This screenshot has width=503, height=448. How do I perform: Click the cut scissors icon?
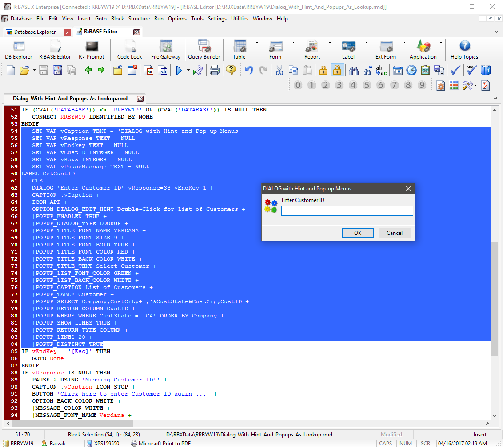click(x=279, y=70)
